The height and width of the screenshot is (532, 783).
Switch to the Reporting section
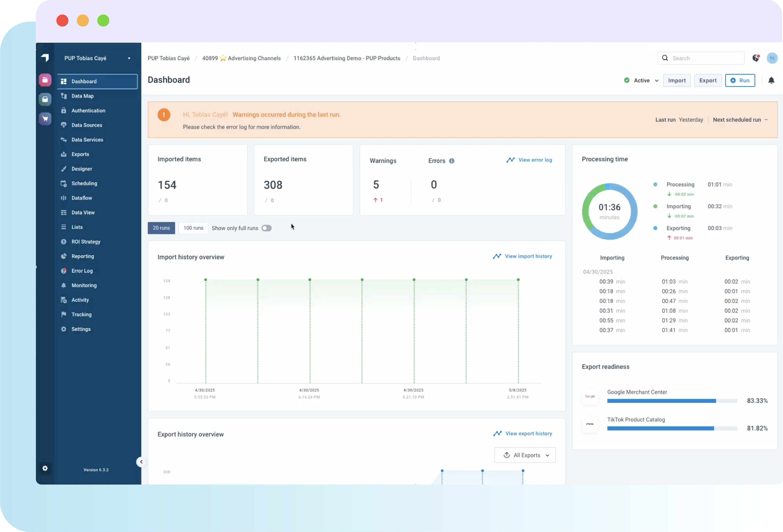(x=82, y=256)
